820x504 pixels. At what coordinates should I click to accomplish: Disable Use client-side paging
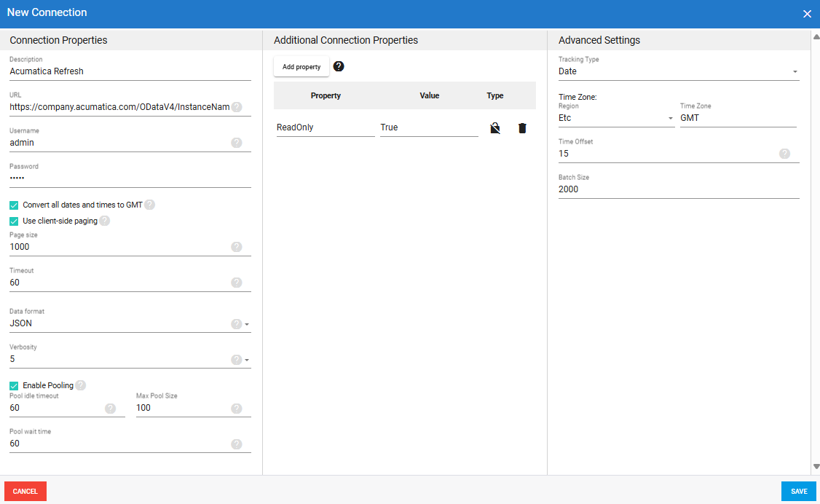click(x=13, y=221)
